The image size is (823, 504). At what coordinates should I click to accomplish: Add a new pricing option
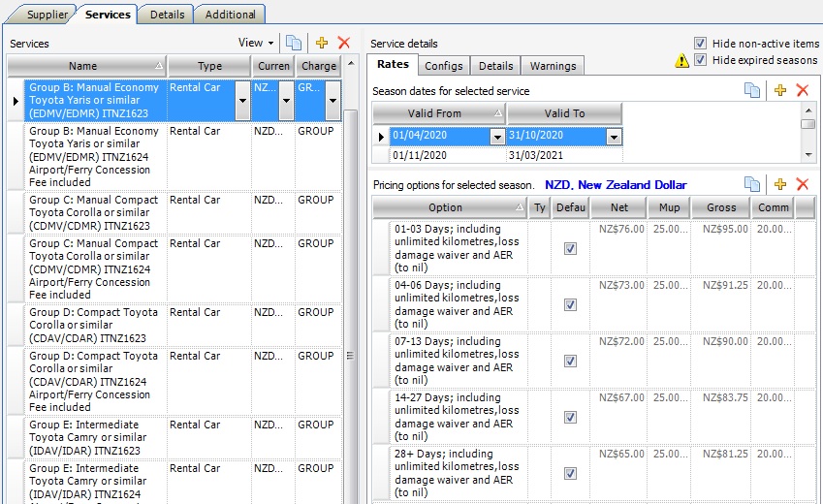(779, 184)
